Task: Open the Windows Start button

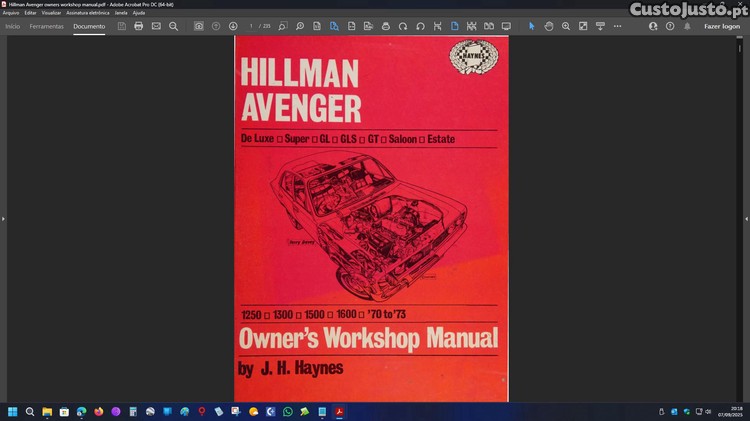Action: click(13, 411)
